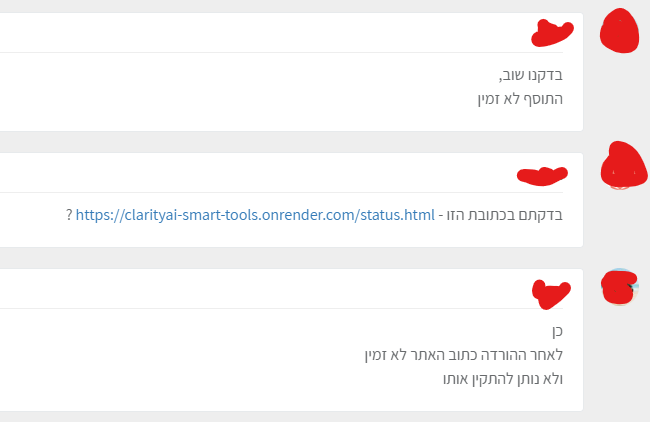Viewport: 650px width, 422px height.
Task: Click the word 'כן' in the last post
Action: (x=557, y=331)
